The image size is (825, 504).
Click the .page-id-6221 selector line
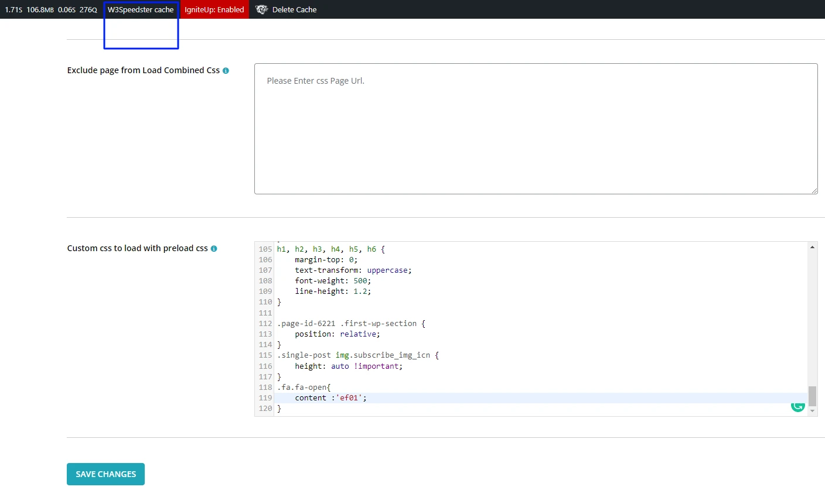click(351, 324)
